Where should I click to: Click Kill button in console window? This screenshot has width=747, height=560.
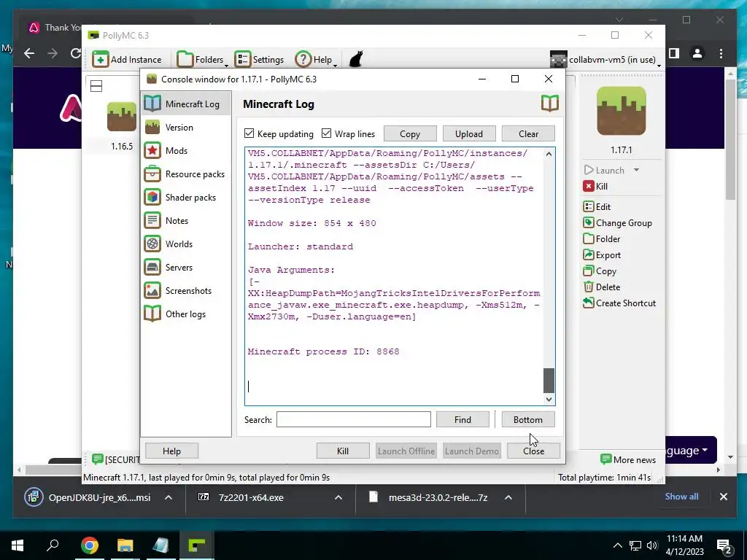tap(343, 451)
